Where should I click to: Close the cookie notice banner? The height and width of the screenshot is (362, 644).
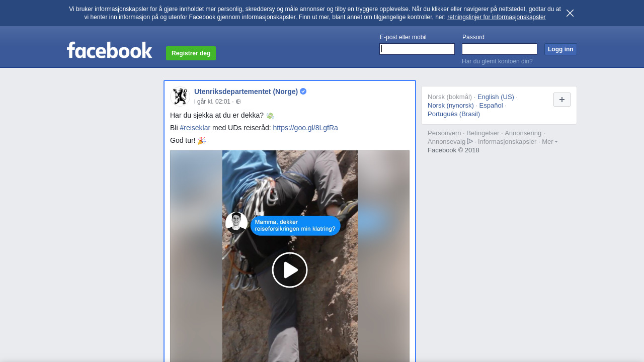(x=570, y=13)
